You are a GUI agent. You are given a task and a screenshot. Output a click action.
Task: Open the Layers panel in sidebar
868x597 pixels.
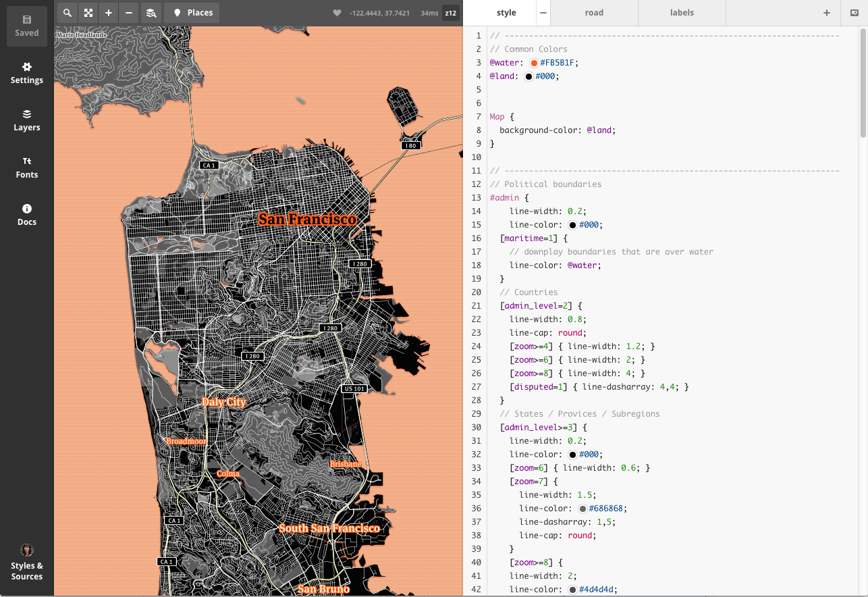27,120
